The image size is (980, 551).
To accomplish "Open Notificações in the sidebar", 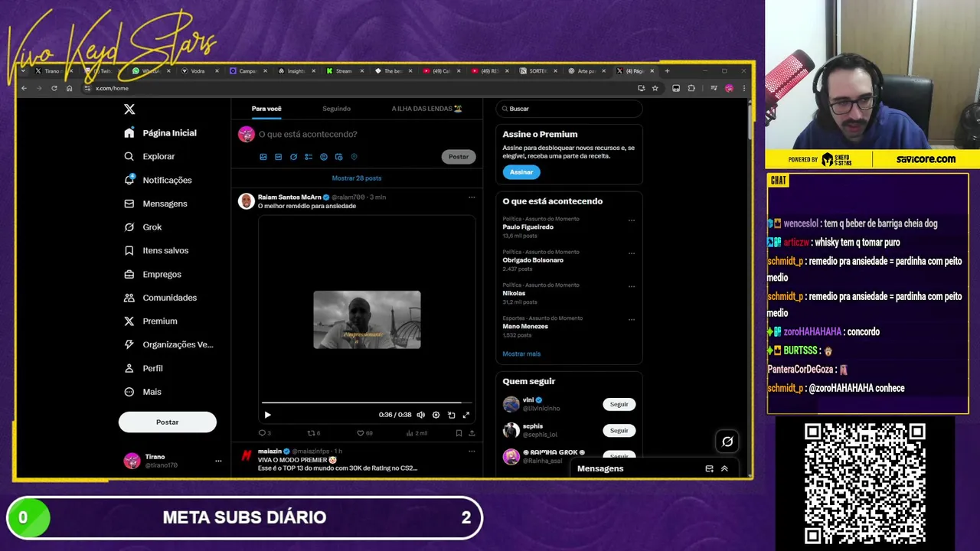I will pos(158,180).
